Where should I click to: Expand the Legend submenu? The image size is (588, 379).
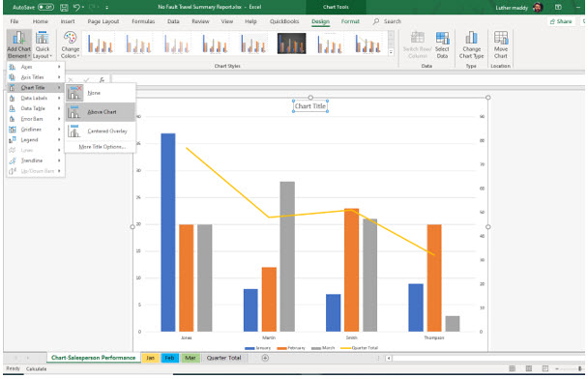(x=35, y=140)
